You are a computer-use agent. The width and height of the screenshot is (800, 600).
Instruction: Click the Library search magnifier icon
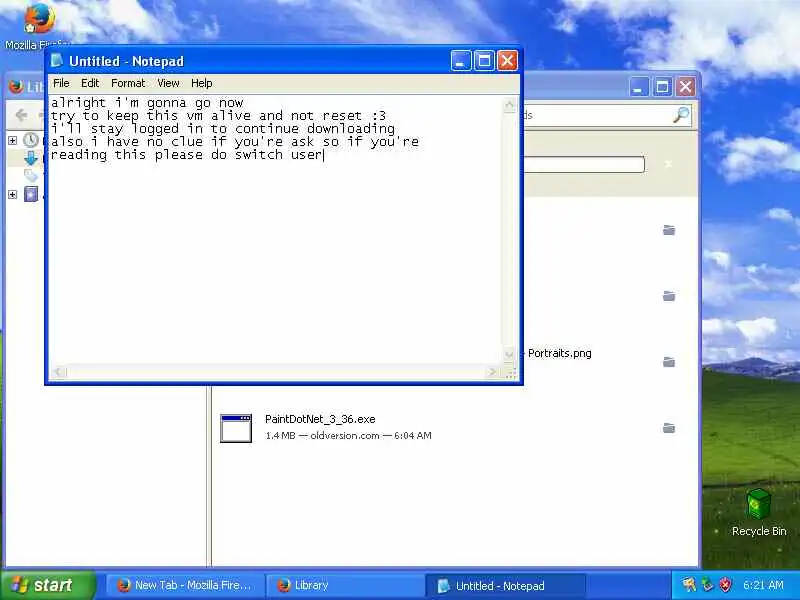(681, 115)
